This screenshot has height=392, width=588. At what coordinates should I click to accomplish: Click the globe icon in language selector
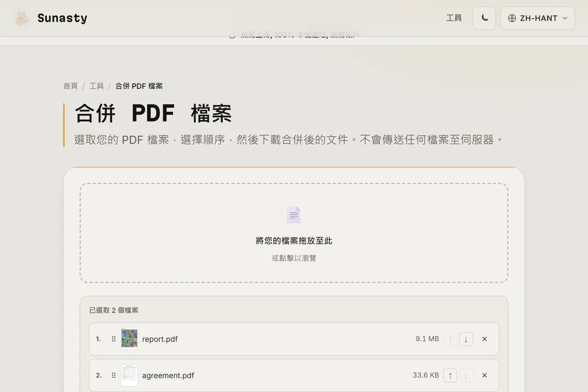512,18
